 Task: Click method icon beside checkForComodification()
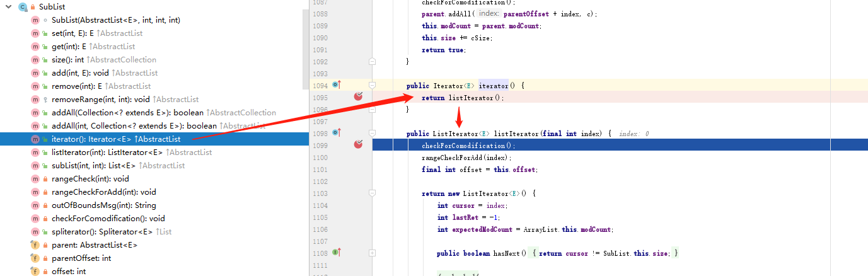tap(35, 219)
